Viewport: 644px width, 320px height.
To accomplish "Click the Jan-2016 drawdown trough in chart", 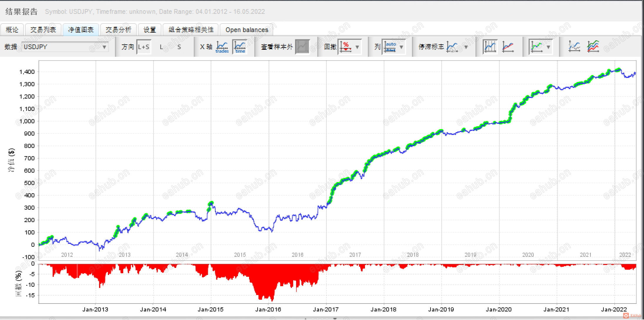I will pyautogui.click(x=272, y=300).
